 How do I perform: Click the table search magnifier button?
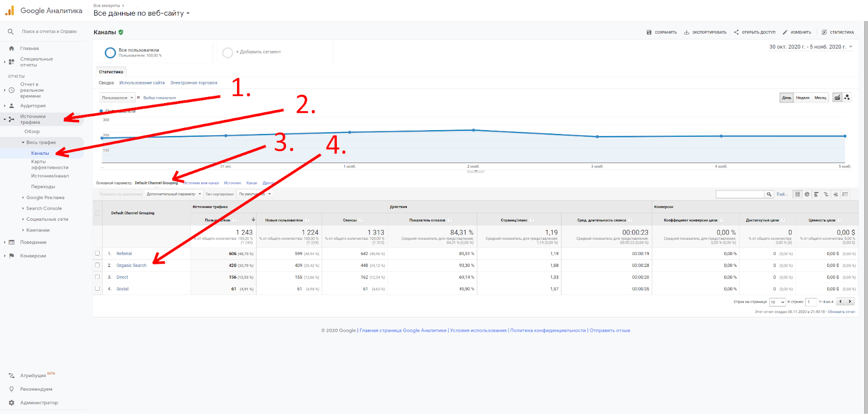(x=769, y=194)
